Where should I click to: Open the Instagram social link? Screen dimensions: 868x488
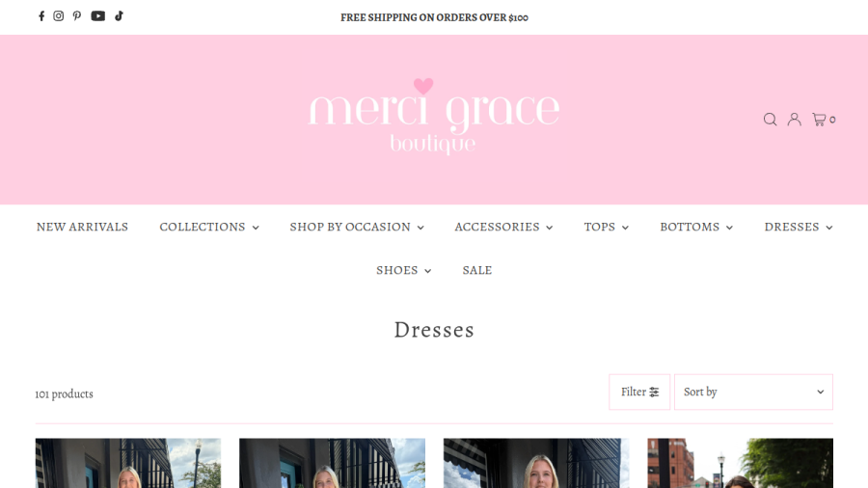coord(58,16)
